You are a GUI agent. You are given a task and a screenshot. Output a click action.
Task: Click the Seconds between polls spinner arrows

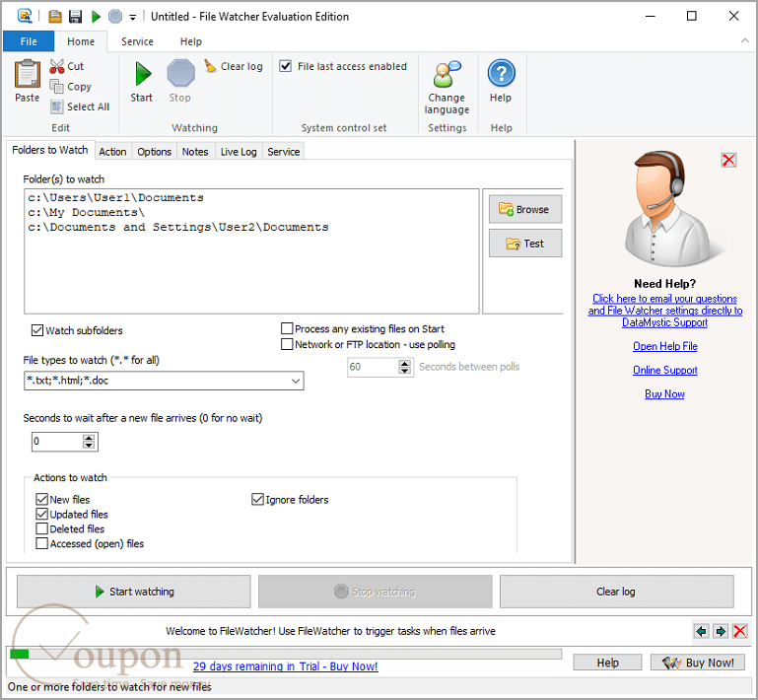tap(404, 367)
